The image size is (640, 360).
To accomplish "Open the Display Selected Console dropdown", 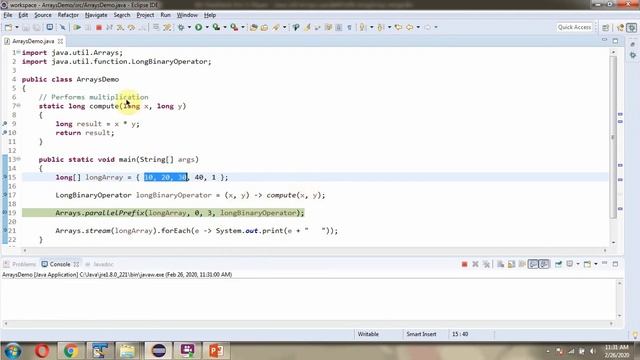I will [578, 264].
